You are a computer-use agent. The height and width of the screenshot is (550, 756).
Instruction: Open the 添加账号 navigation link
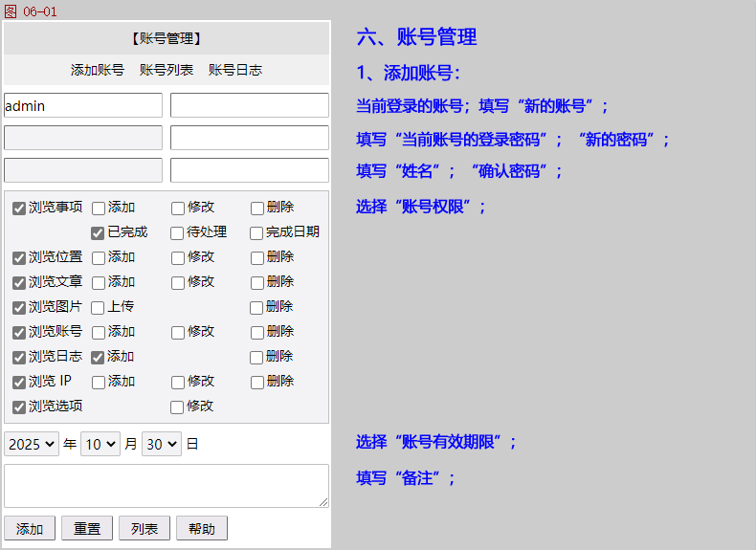click(98, 70)
